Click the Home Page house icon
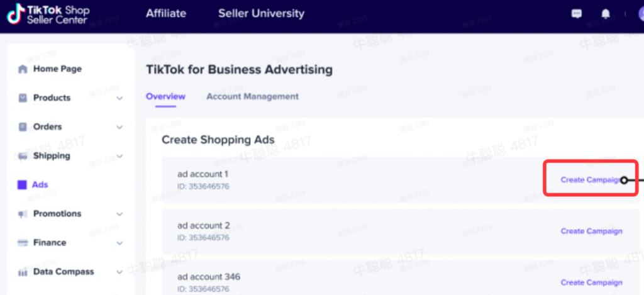The height and width of the screenshot is (295, 644). [23, 69]
